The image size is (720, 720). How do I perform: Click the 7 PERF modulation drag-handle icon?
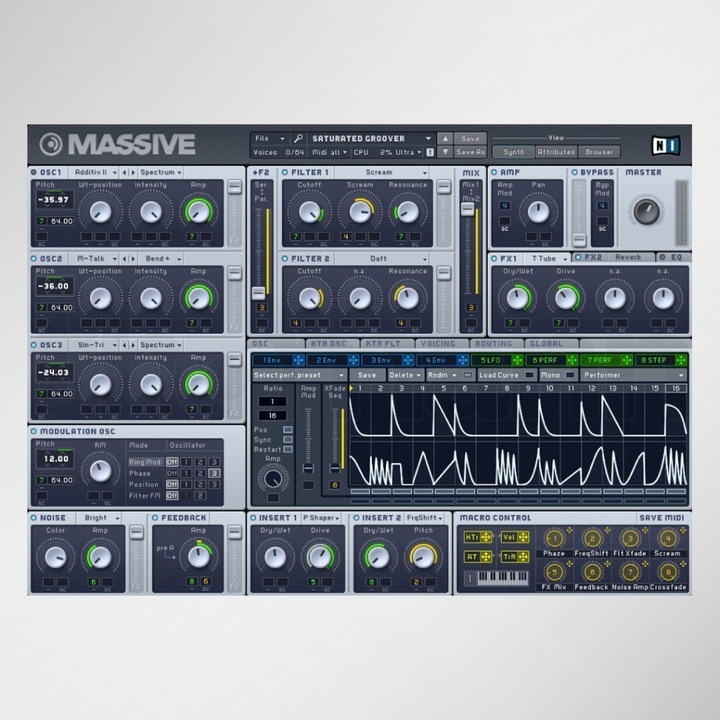point(626,360)
